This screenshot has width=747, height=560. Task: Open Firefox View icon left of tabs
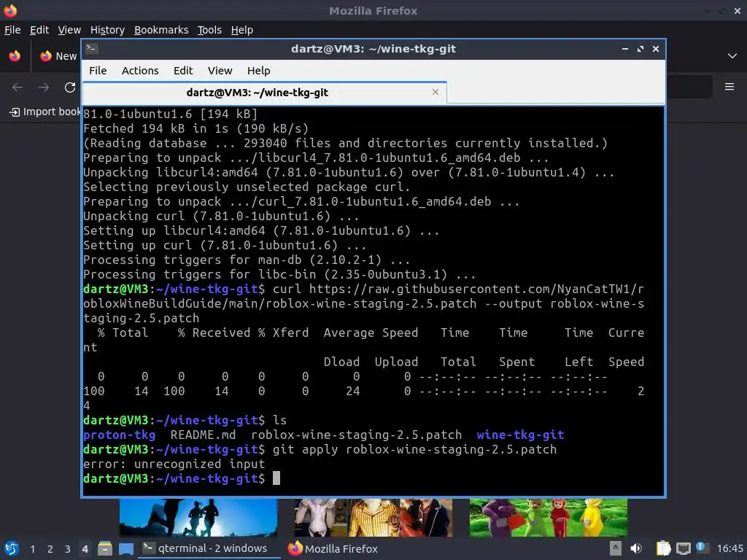[15, 56]
